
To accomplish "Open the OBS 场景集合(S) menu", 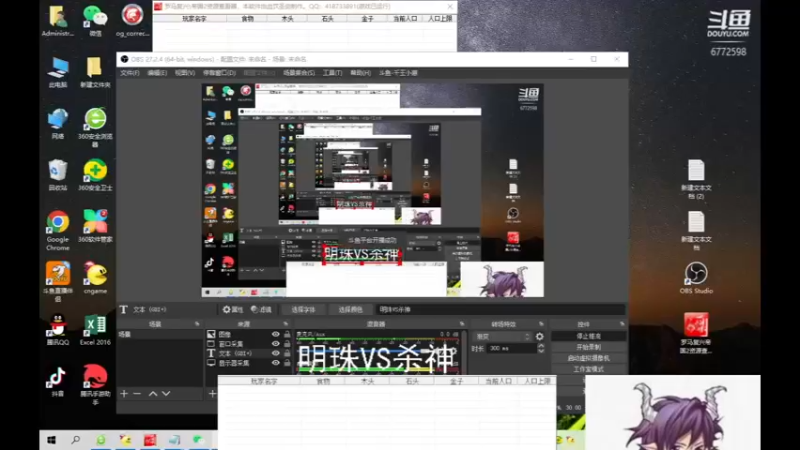I will [299, 73].
